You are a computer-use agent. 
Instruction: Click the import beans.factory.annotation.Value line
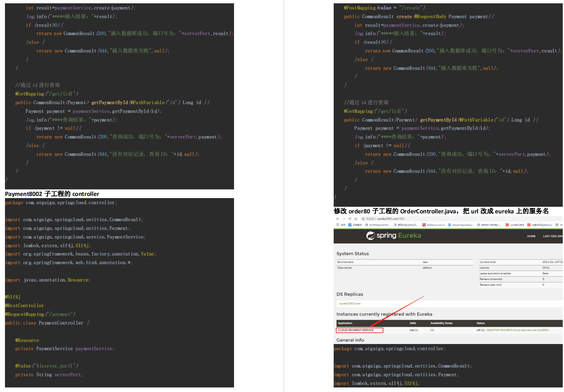81,254
